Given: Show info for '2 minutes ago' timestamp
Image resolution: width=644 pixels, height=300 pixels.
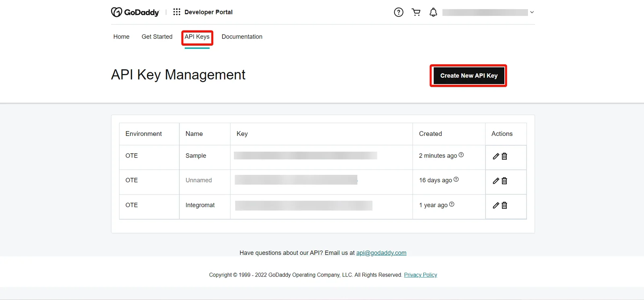Looking at the screenshot, I should [x=461, y=155].
